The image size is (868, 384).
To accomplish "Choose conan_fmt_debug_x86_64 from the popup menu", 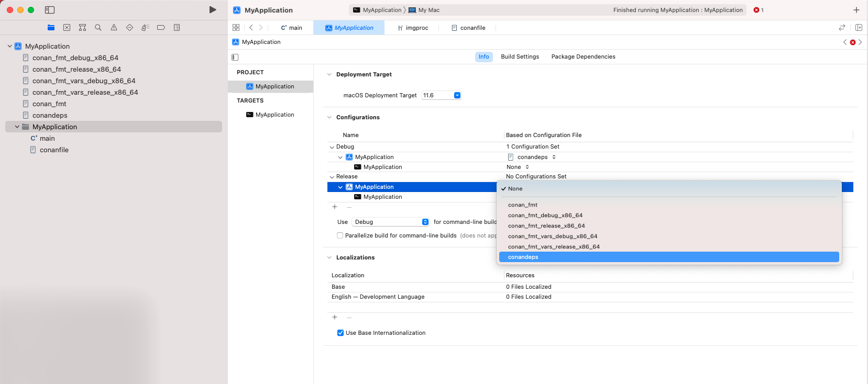I will [669, 216].
